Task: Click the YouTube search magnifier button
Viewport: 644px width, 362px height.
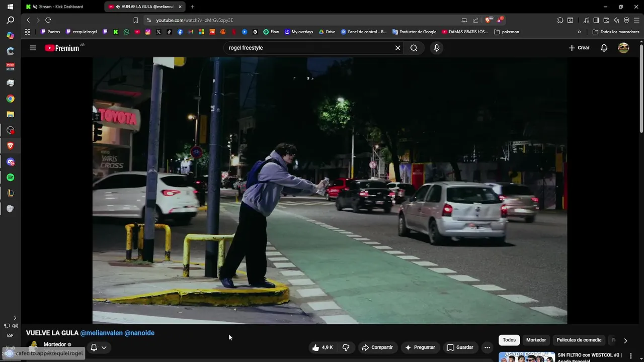Action: click(x=414, y=48)
